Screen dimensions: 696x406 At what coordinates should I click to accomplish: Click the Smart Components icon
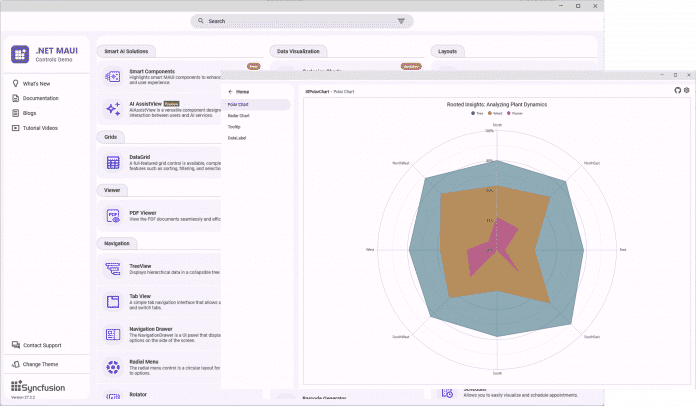pyautogui.click(x=113, y=76)
